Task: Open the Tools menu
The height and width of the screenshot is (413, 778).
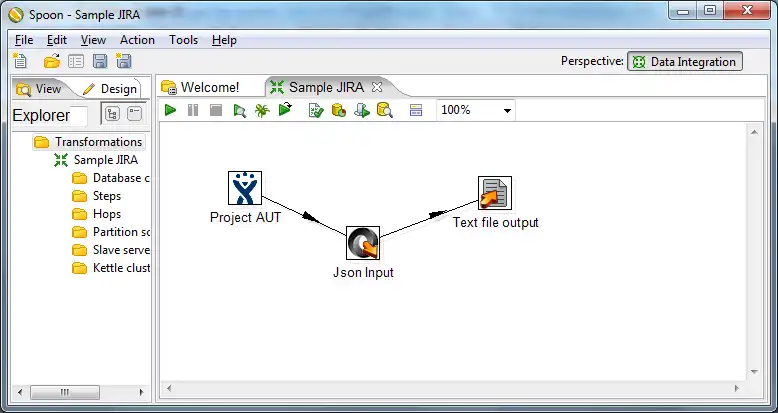Action: (184, 40)
